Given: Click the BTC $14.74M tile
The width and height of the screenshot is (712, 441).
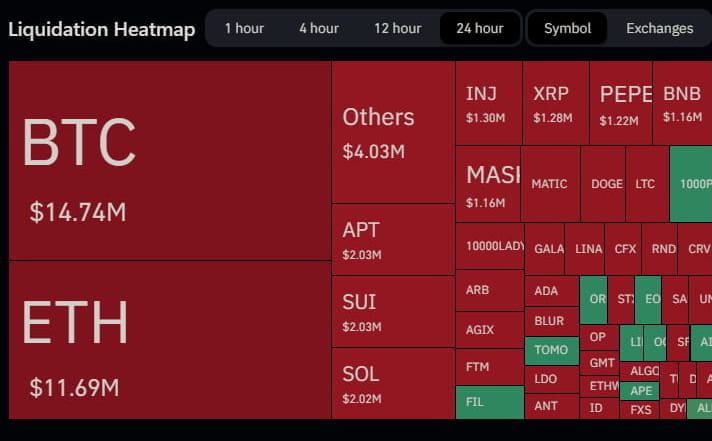Looking at the screenshot, I should click(170, 160).
